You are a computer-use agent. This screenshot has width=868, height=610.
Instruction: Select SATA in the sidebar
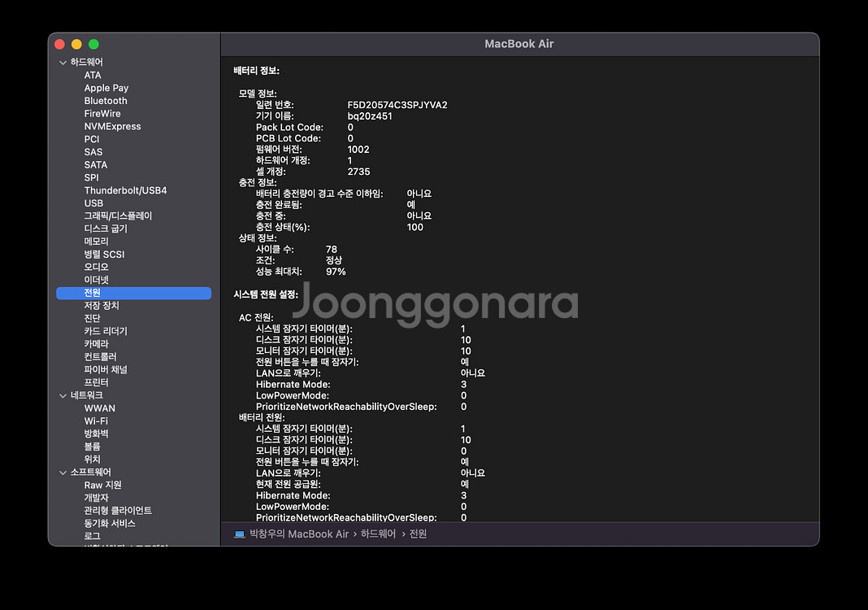click(x=96, y=164)
